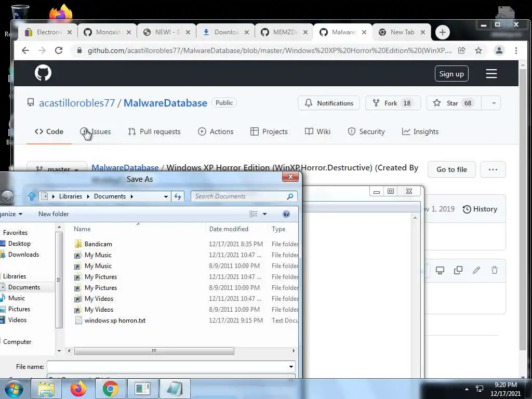Click the Sign up button
The image size is (532, 399).
(x=451, y=74)
